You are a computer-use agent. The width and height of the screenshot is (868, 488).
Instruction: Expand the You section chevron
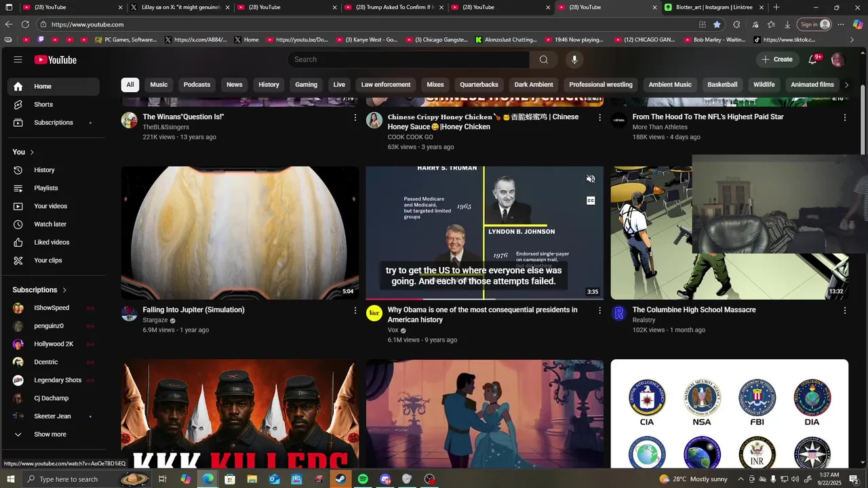[x=32, y=152]
